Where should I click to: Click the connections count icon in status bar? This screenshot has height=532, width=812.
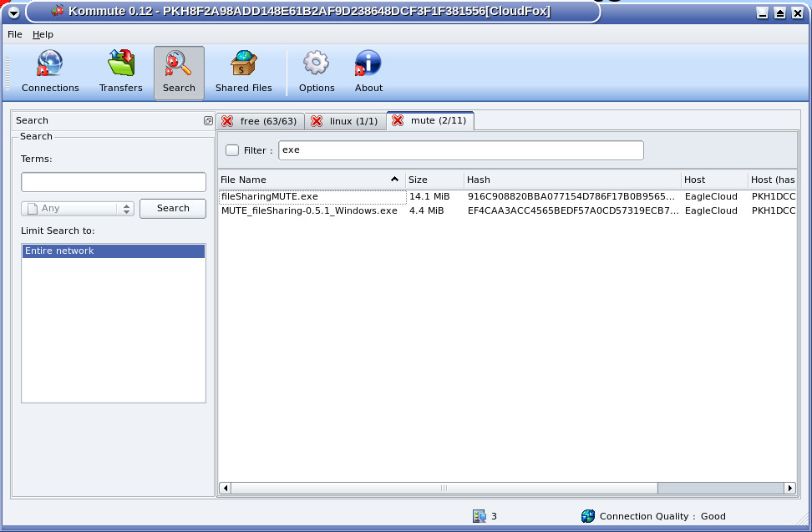tap(479, 516)
